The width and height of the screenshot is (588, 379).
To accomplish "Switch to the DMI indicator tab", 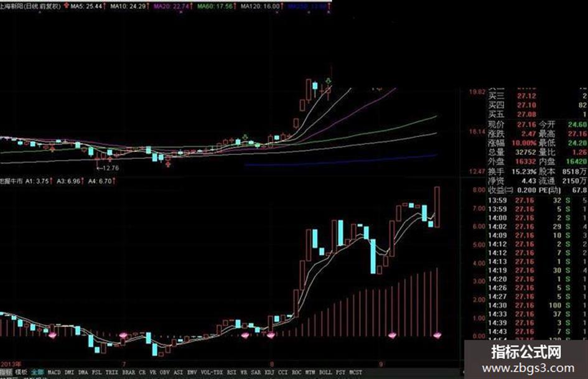I will point(69,372).
